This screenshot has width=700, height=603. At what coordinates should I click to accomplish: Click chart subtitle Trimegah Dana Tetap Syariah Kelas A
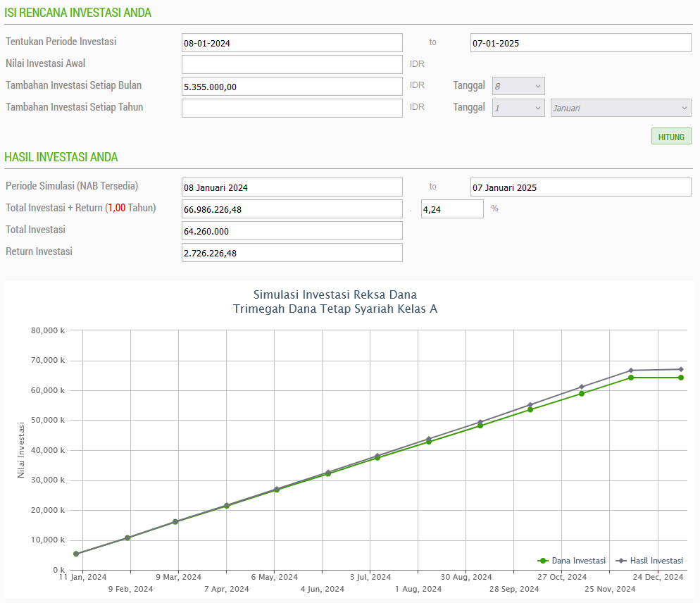pos(335,309)
